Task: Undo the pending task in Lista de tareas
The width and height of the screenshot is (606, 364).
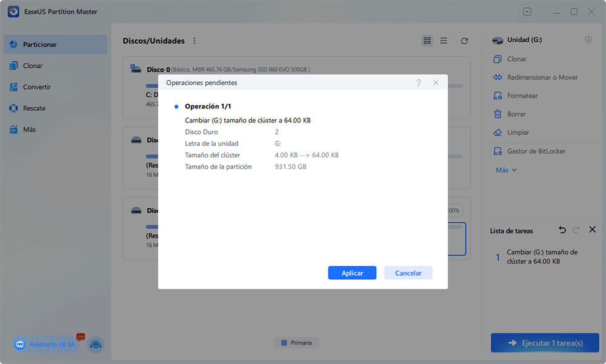Action: point(562,230)
